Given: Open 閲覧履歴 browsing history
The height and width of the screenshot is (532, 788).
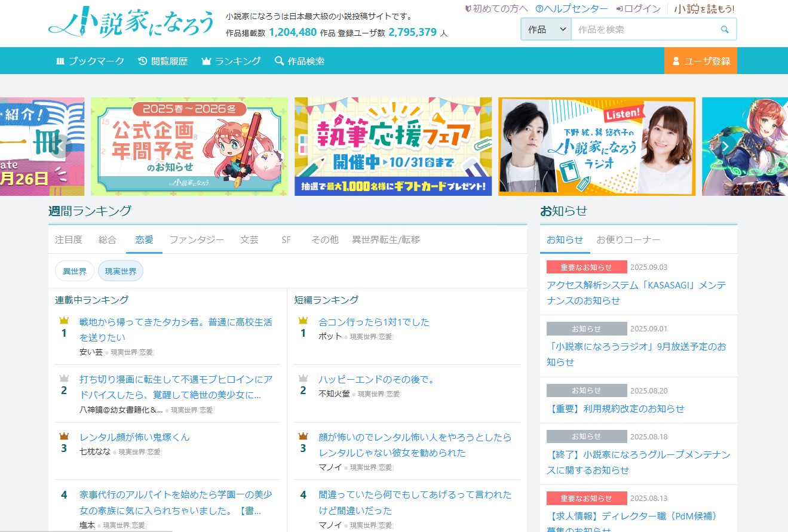Looking at the screenshot, I should [x=162, y=61].
